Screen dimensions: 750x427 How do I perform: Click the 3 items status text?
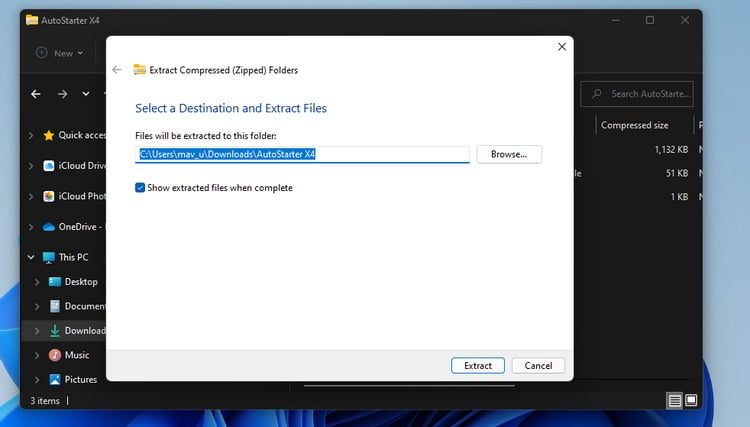(45, 401)
